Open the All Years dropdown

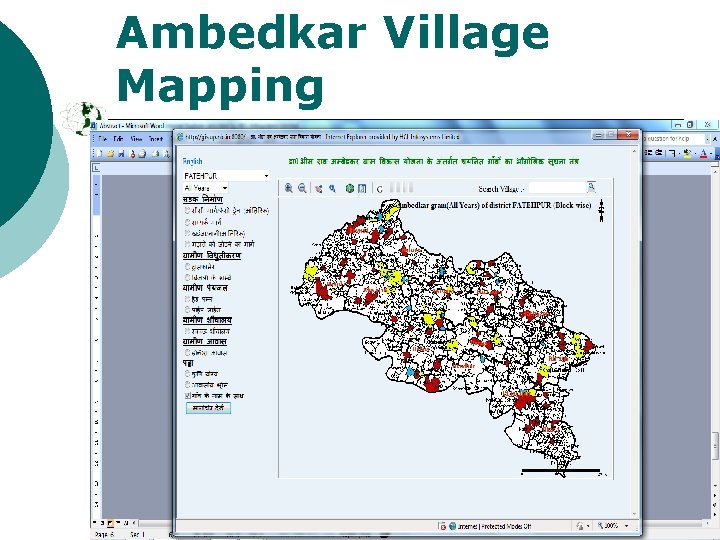click(x=205, y=188)
